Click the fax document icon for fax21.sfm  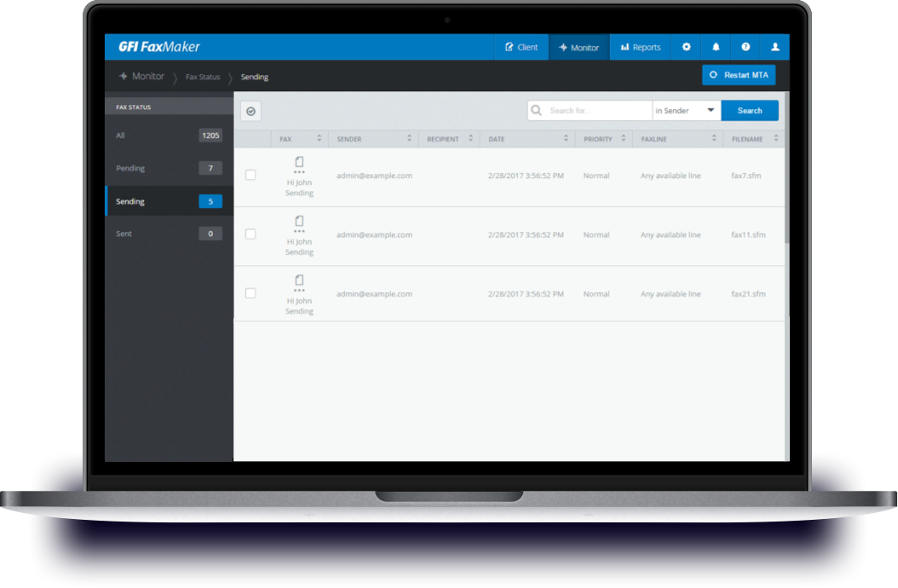coord(299,280)
